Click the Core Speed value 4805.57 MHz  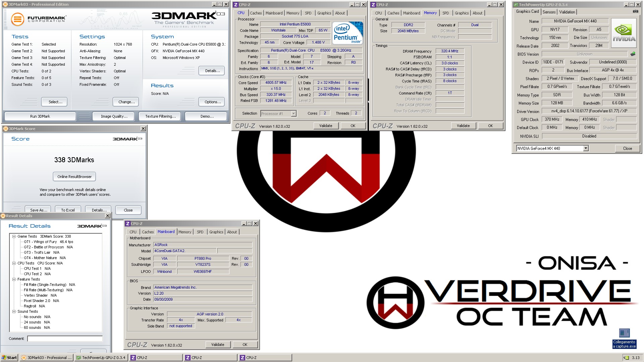tap(276, 83)
